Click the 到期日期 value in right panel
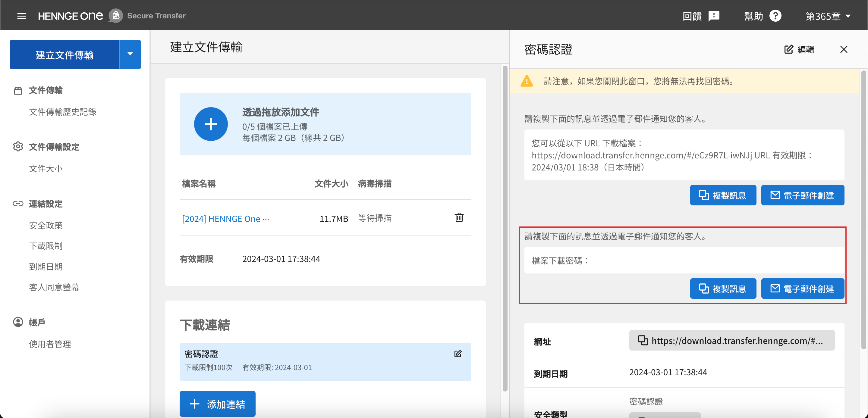Image resolution: width=868 pixels, height=418 pixels. tap(668, 372)
